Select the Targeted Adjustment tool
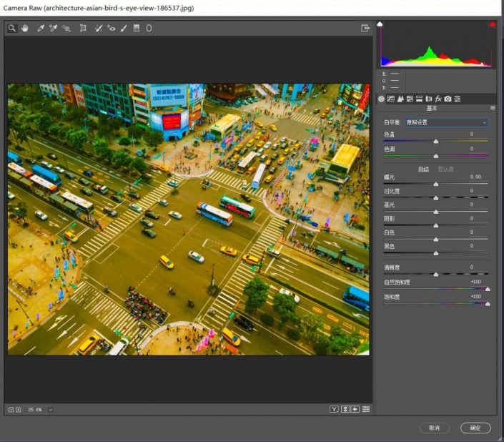Image resolution: width=504 pixels, height=442 pixels. [66, 29]
